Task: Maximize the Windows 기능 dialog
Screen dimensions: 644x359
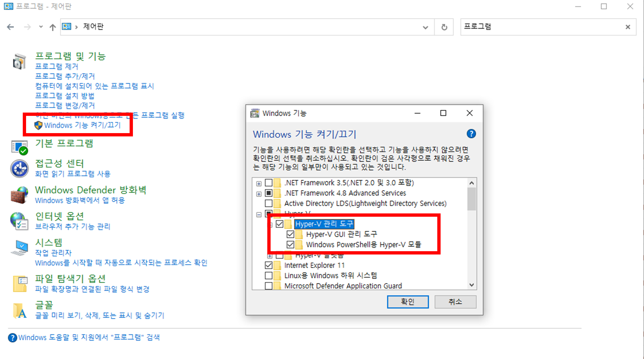Action: pyautogui.click(x=443, y=113)
